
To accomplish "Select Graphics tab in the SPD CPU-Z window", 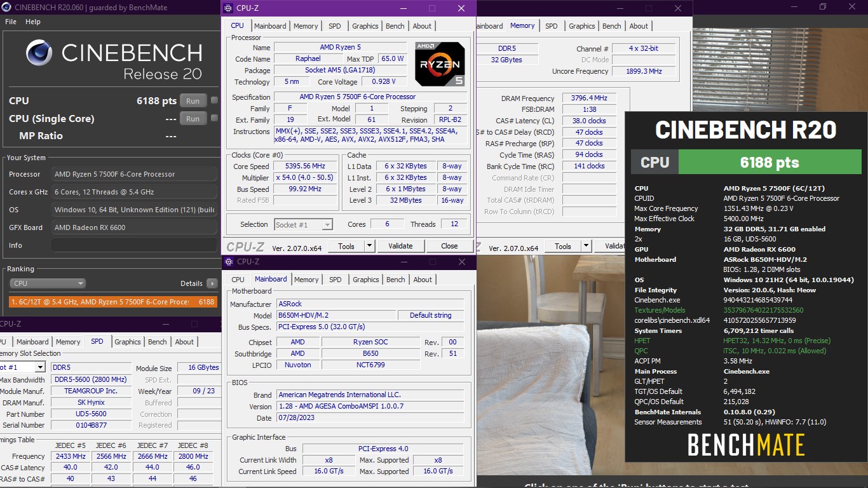I will click(128, 342).
